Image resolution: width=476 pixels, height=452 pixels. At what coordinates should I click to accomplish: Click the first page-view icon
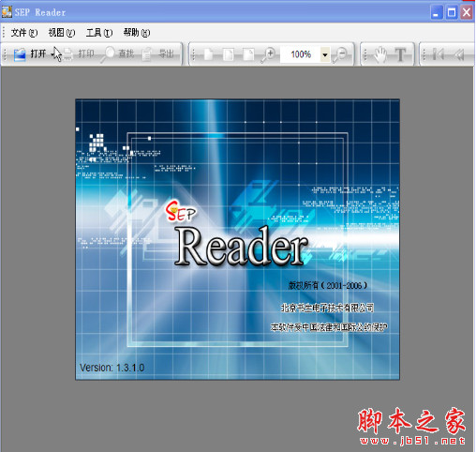tap(209, 54)
